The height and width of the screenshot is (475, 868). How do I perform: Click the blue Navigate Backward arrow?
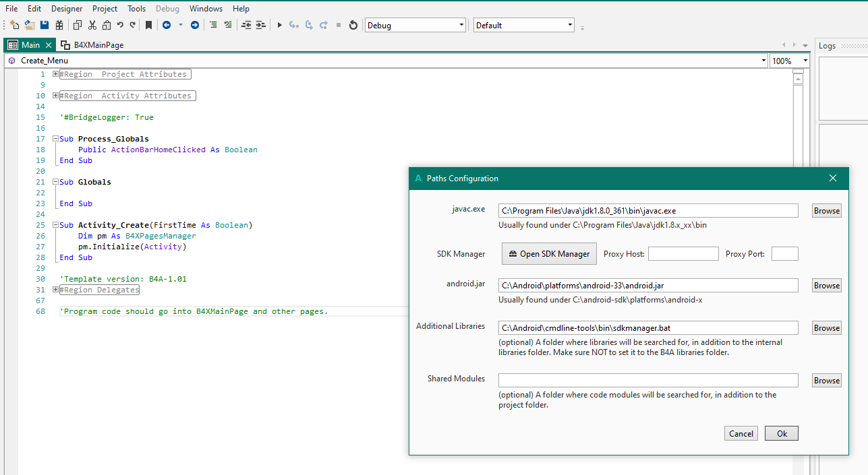pos(166,25)
